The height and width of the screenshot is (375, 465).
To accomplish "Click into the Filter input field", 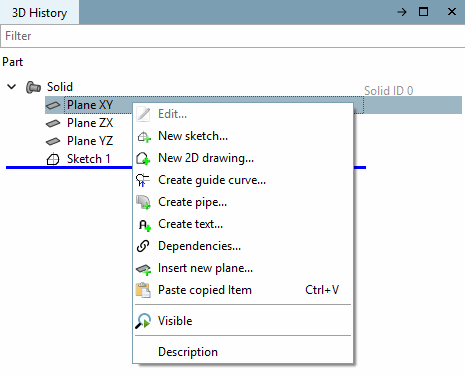I will pos(232,36).
